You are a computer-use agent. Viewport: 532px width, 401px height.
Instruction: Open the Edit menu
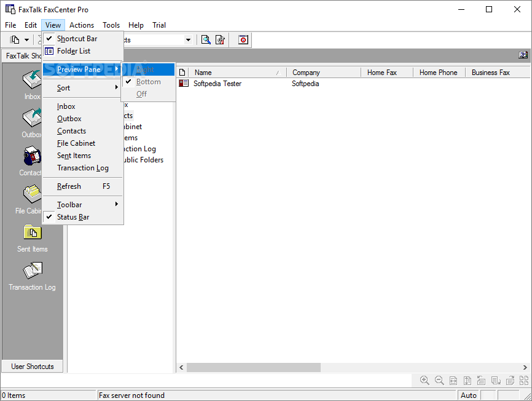(x=31, y=25)
